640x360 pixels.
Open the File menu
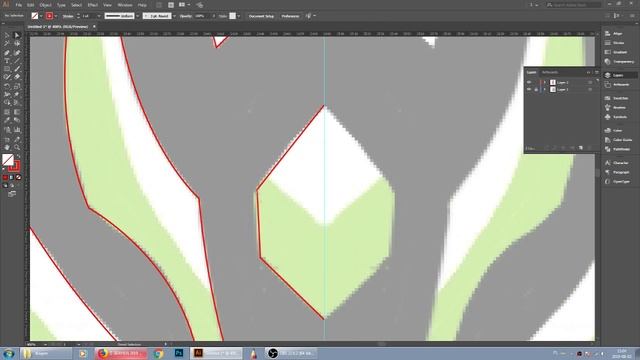(19, 5)
